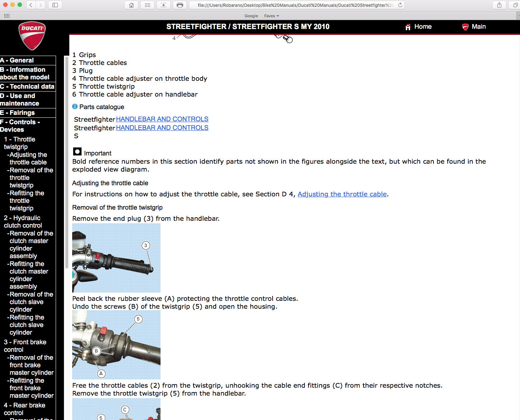The image size is (520, 420).
Task: Open Removal of the throttle twistgrip sidebar item
Action: [30, 178]
